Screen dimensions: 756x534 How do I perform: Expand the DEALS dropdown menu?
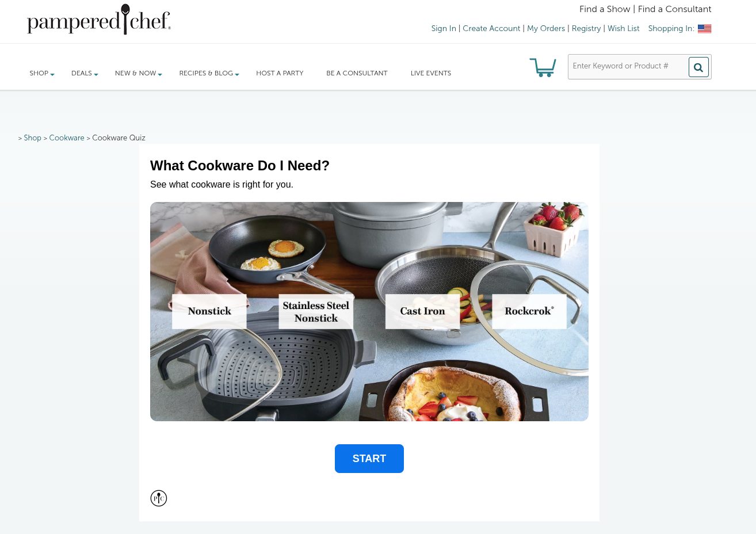[x=85, y=73]
